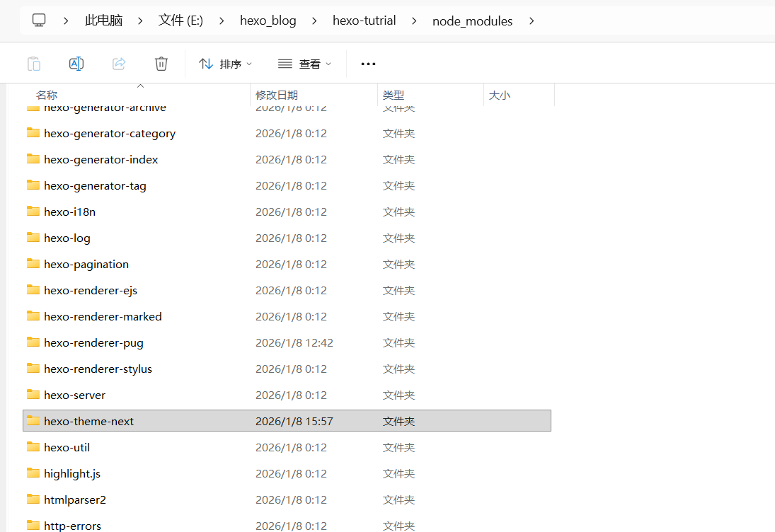This screenshot has width=775, height=532.
Task: Select the hexo-server folder row
Action: 74,395
